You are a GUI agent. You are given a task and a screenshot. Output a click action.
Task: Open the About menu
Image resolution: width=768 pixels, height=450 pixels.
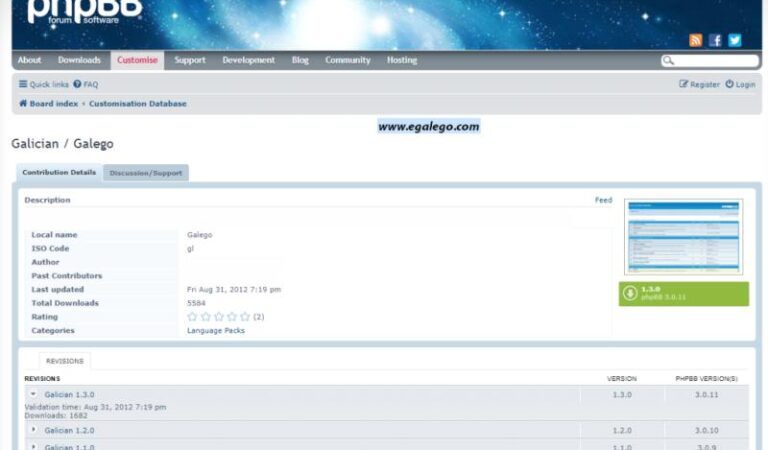point(29,60)
